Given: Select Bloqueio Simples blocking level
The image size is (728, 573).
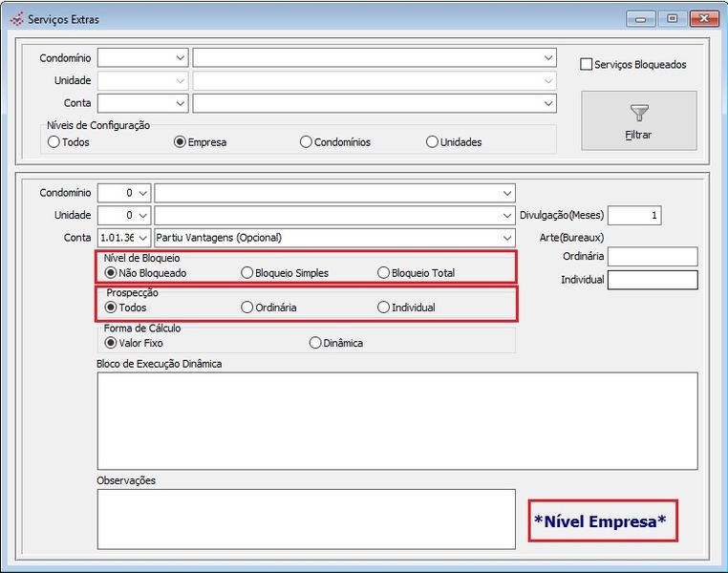Looking at the screenshot, I should (x=247, y=273).
